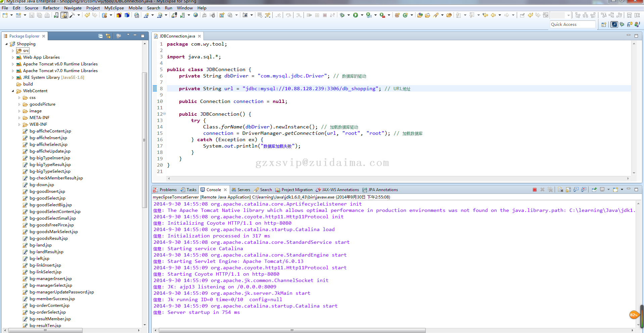Maximize the Console view panel
644x333 pixels.
tap(636, 189)
